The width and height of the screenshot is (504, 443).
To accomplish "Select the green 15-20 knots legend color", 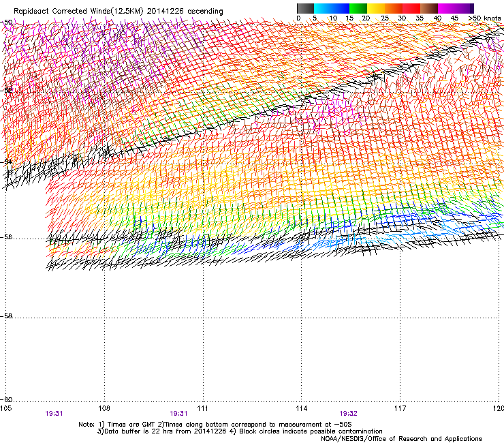I will click(x=358, y=8).
